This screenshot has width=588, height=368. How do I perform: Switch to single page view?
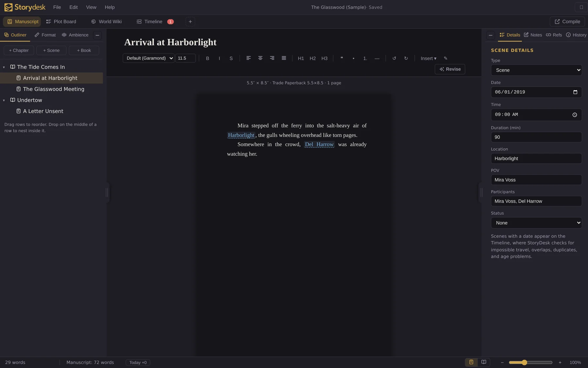pos(471,362)
